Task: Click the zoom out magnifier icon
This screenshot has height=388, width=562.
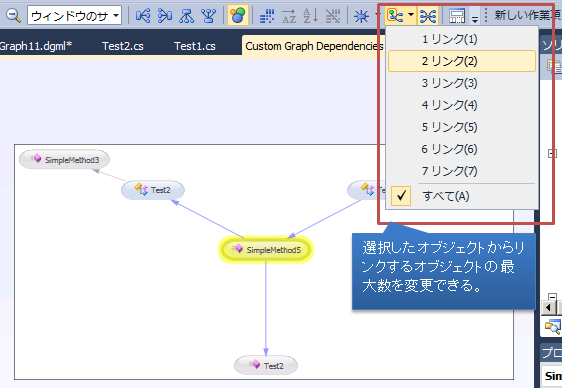Action: tap(14, 16)
